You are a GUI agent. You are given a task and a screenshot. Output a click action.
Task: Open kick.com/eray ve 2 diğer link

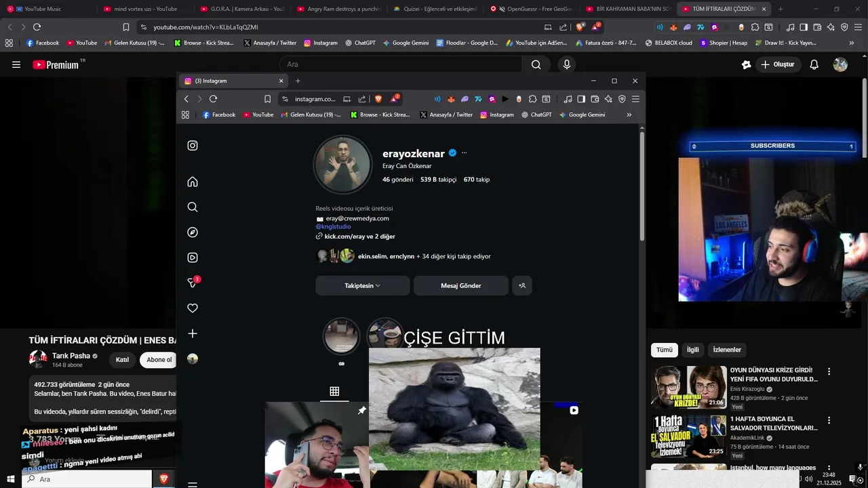359,237
